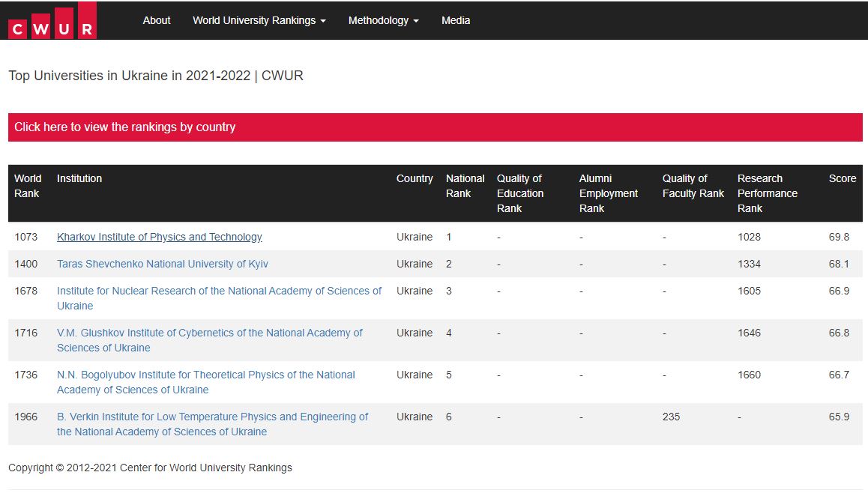Open N.N. Bogolyubov Institute for Theoretical Physics

[x=206, y=375]
